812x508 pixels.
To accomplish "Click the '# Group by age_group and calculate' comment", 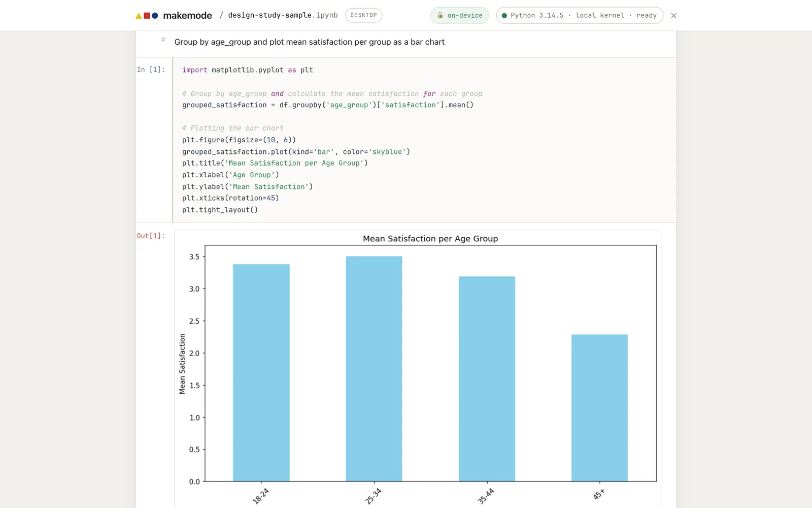I will point(332,94).
